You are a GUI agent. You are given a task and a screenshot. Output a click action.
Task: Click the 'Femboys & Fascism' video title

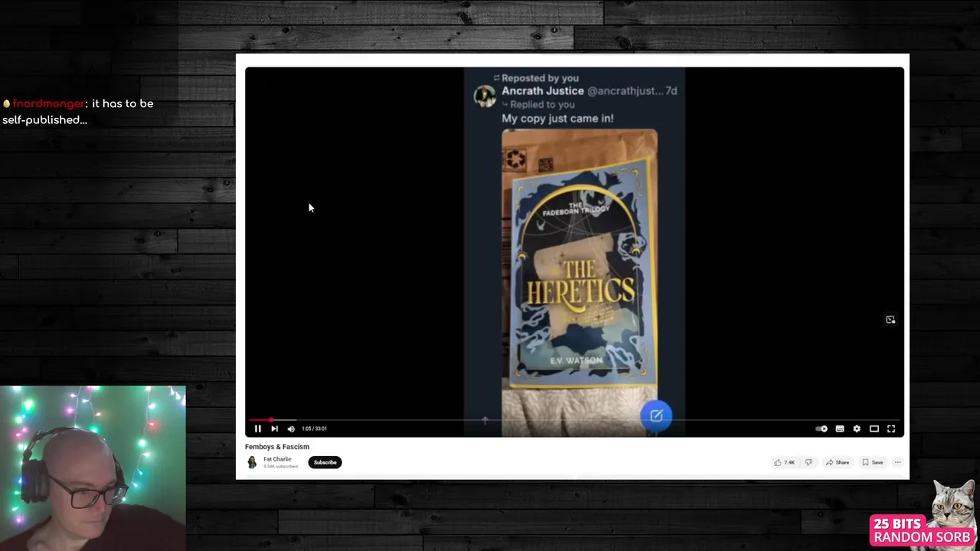click(x=277, y=447)
